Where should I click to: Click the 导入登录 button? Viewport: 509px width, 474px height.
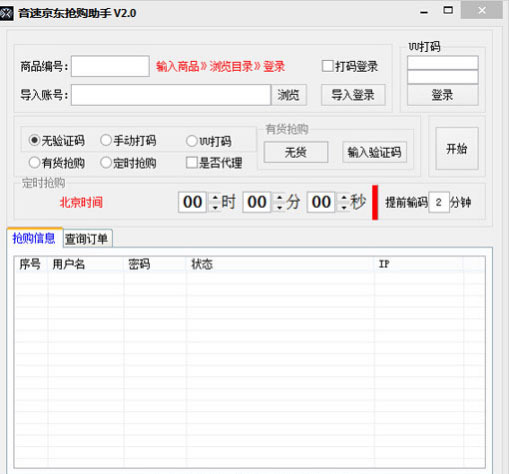tap(353, 95)
